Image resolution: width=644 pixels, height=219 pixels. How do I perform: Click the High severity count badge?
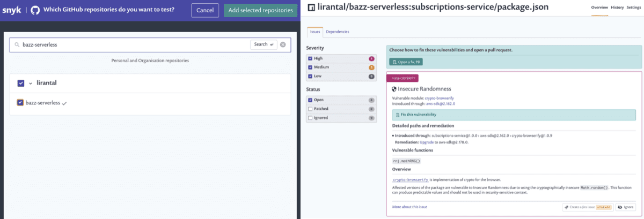tap(371, 58)
